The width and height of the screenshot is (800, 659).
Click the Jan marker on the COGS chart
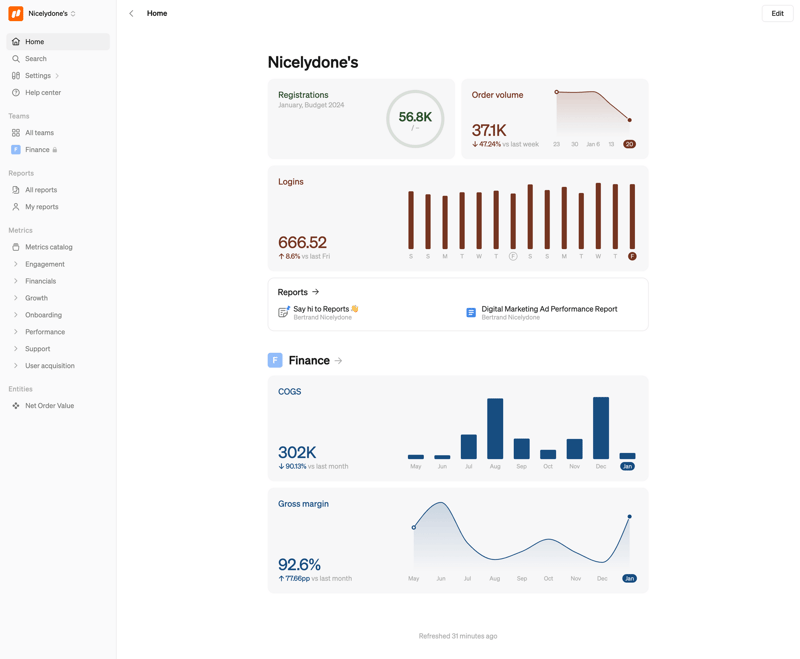click(x=629, y=465)
